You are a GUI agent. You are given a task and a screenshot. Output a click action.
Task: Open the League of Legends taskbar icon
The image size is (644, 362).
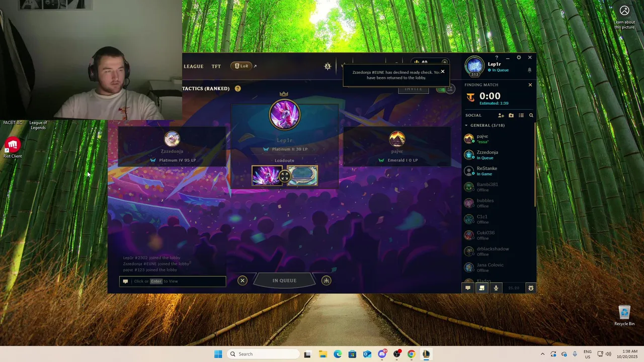click(x=426, y=354)
